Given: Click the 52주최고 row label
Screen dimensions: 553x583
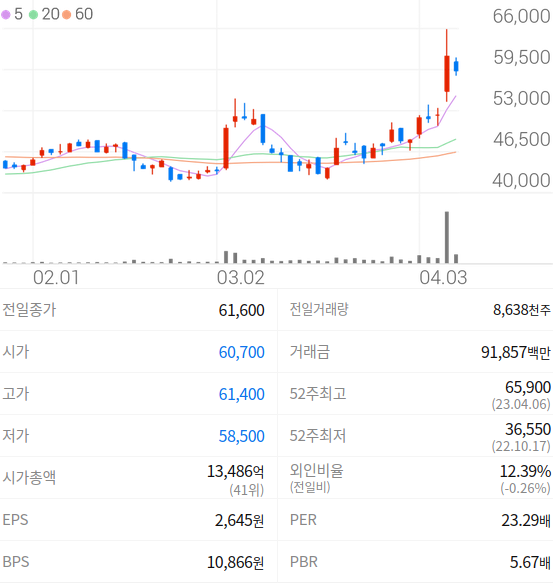Looking at the screenshot, I should pyautogui.click(x=318, y=394).
